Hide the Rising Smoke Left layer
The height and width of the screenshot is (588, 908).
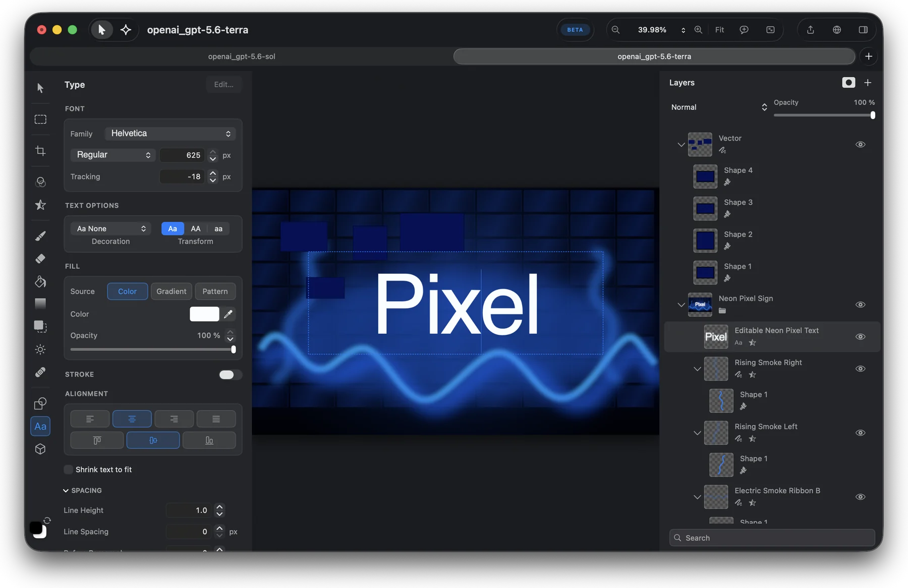click(861, 433)
